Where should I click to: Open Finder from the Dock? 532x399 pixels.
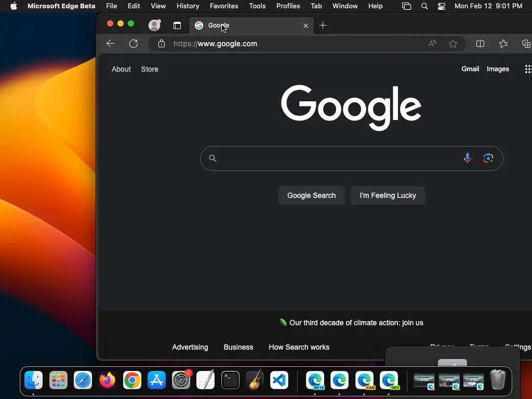(x=33, y=380)
